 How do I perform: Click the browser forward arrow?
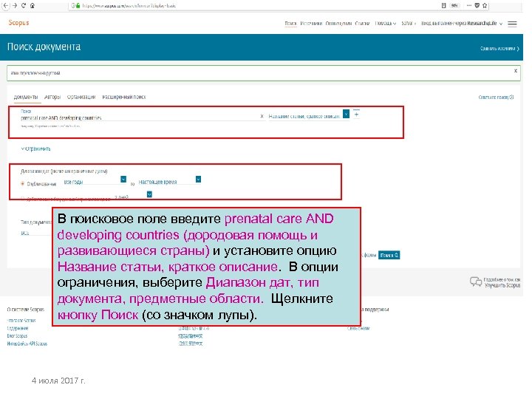click(15, 5)
